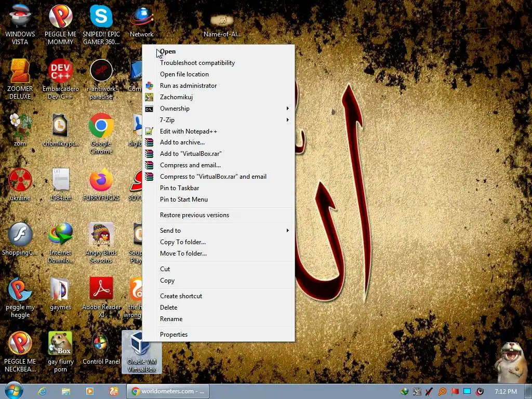The height and width of the screenshot is (399, 532).
Task: Select the chomikrypt clock desktop icon
Action: click(x=60, y=129)
